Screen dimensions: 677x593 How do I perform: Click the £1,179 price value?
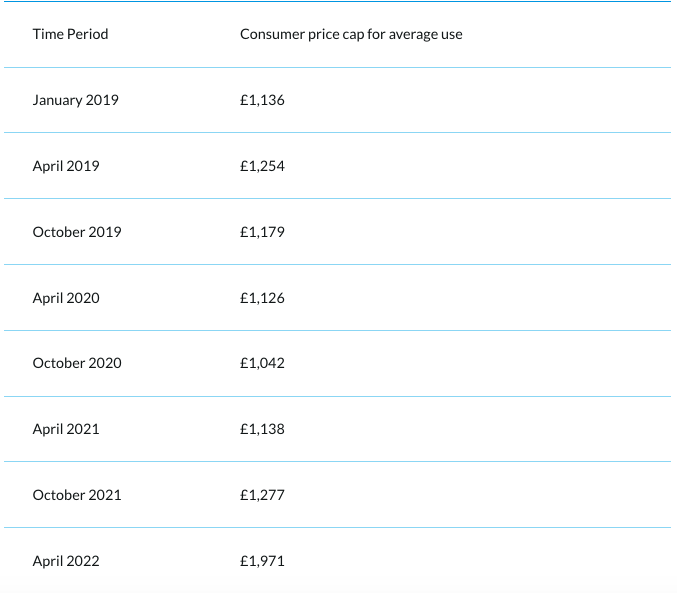(262, 232)
